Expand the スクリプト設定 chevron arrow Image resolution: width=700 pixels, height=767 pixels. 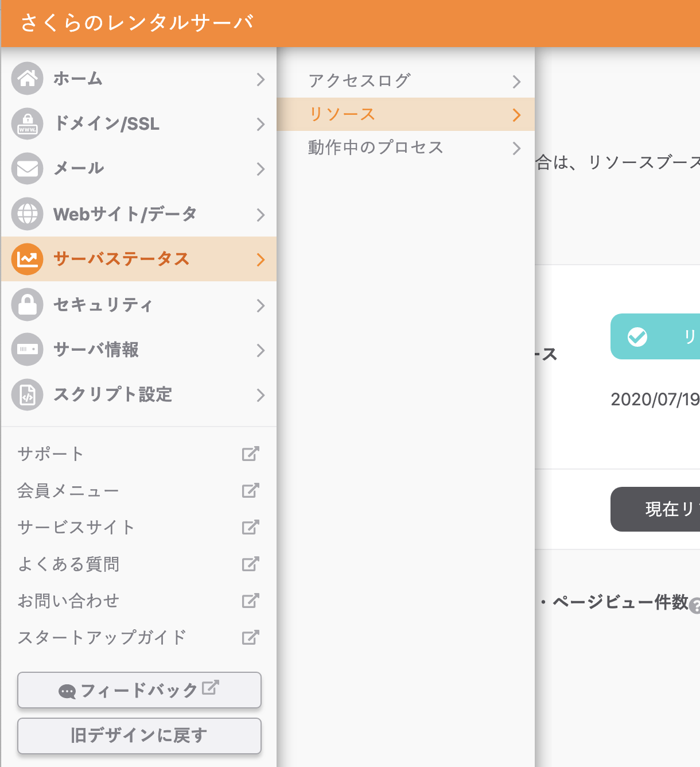(x=260, y=395)
